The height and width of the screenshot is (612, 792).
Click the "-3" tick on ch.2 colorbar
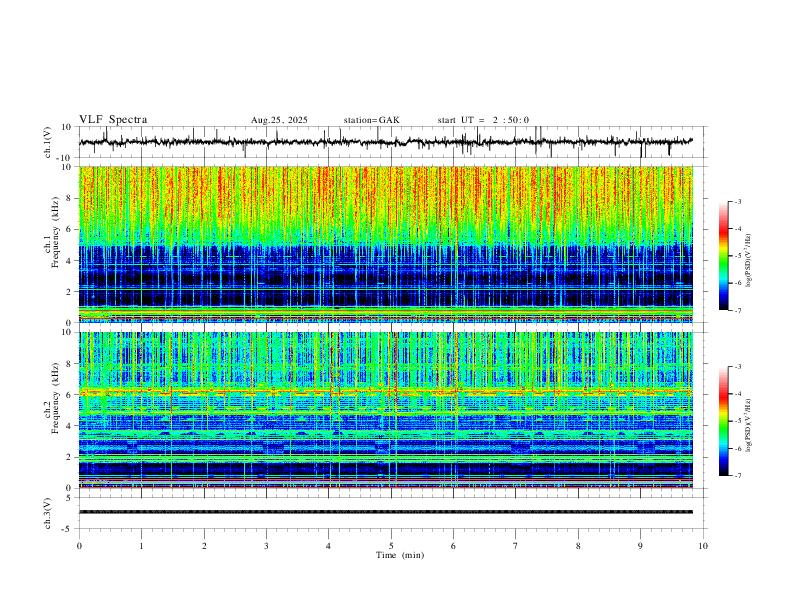pyautogui.click(x=737, y=367)
